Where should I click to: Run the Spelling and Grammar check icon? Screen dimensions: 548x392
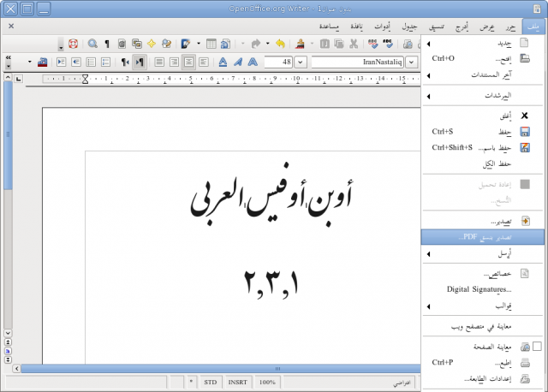[388, 44]
